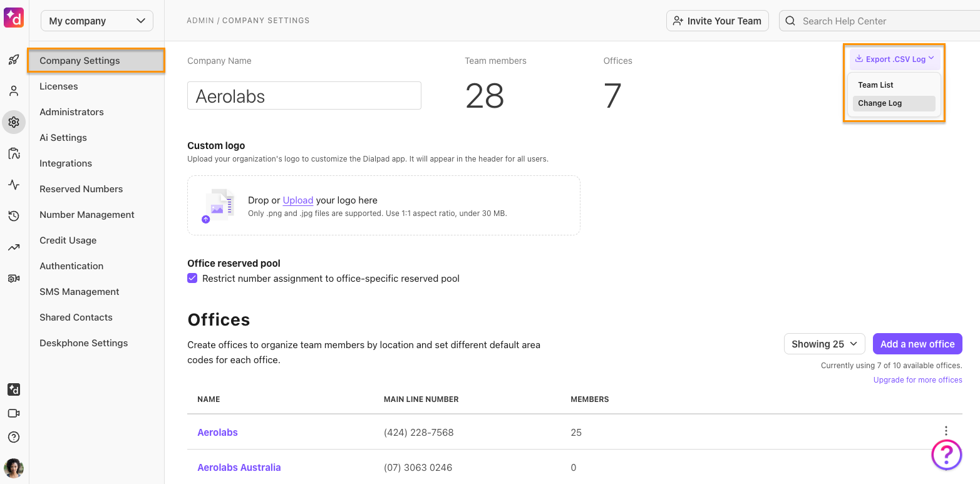Open the rocket getting-started icon
Image resolution: width=980 pixels, height=484 pixels.
14,60
